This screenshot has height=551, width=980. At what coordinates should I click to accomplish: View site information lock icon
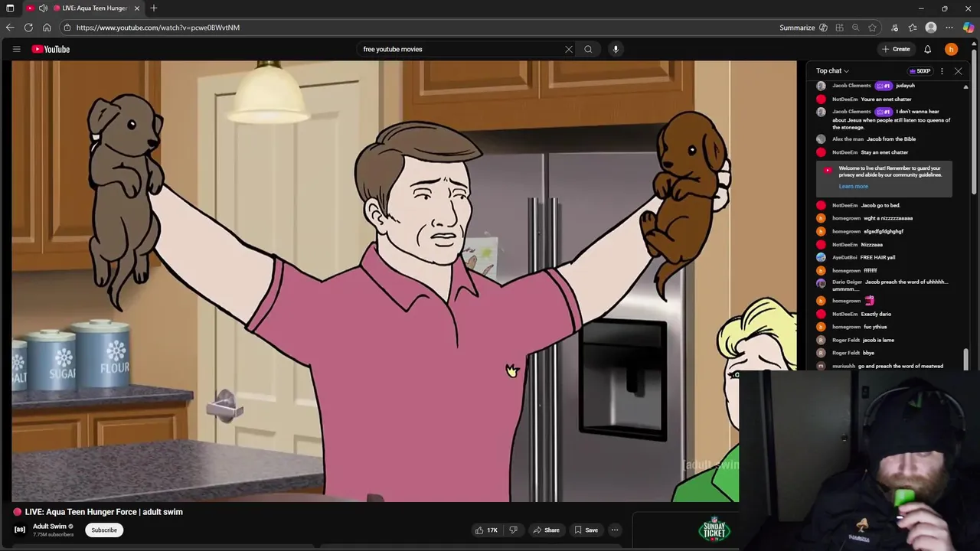tap(67, 28)
